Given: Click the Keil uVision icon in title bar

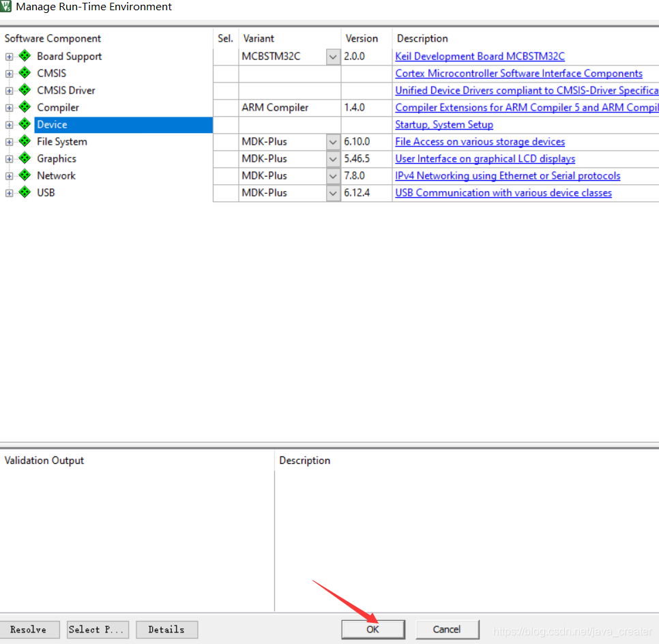Looking at the screenshot, I should (x=5, y=6).
